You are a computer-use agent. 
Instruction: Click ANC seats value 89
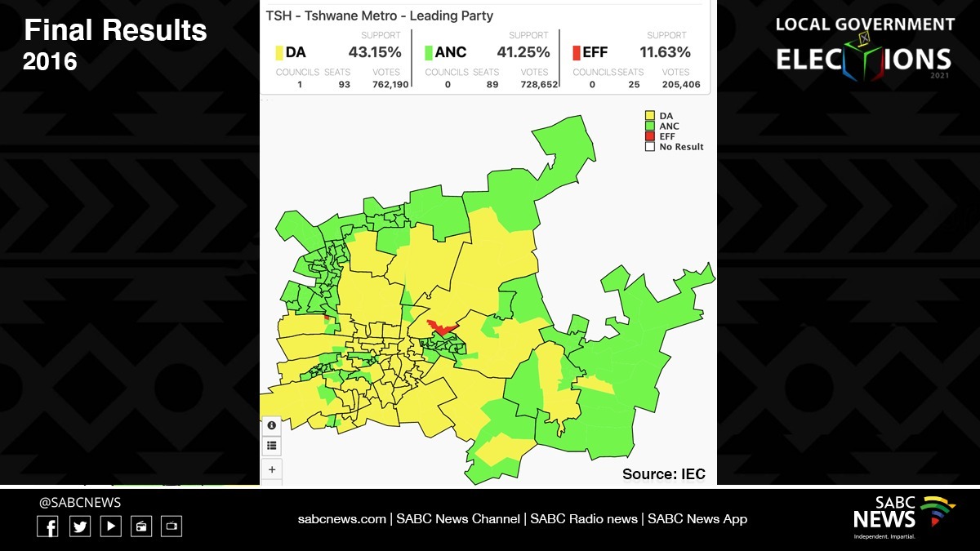tap(492, 84)
